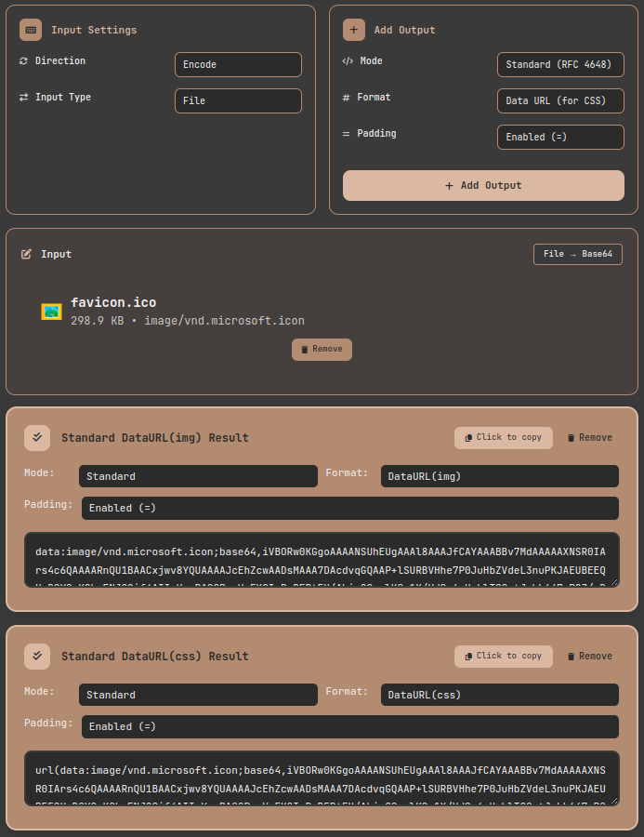
Task: Click the favicon.ico image thumbnail
Action: [51, 312]
